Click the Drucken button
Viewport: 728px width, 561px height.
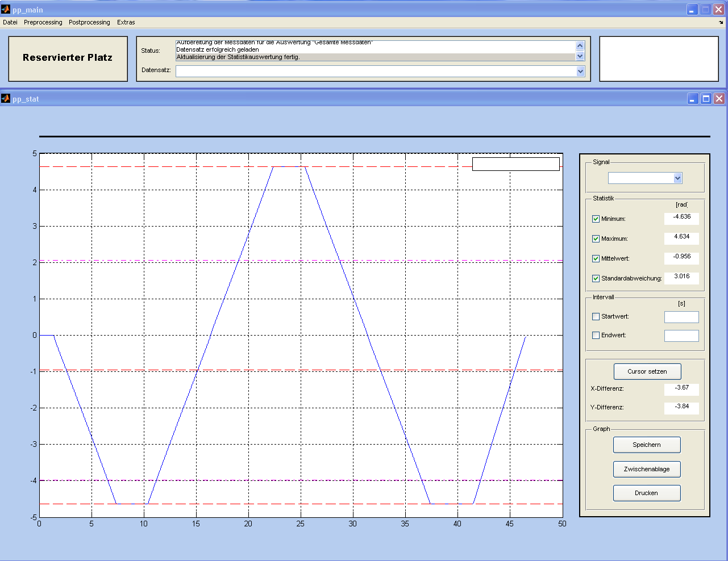pos(647,493)
